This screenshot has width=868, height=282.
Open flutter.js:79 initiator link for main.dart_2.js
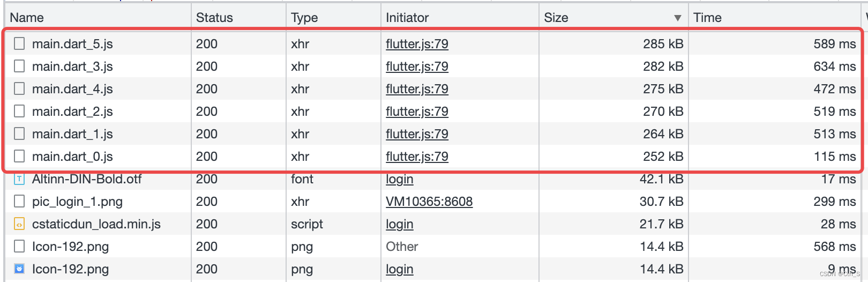click(x=417, y=112)
